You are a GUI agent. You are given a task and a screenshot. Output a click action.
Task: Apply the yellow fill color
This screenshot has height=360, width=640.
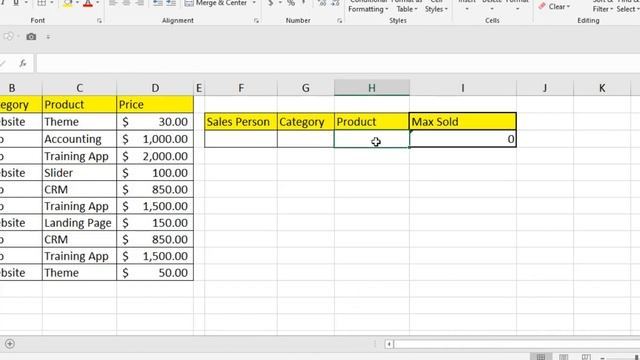[x=68, y=4]
